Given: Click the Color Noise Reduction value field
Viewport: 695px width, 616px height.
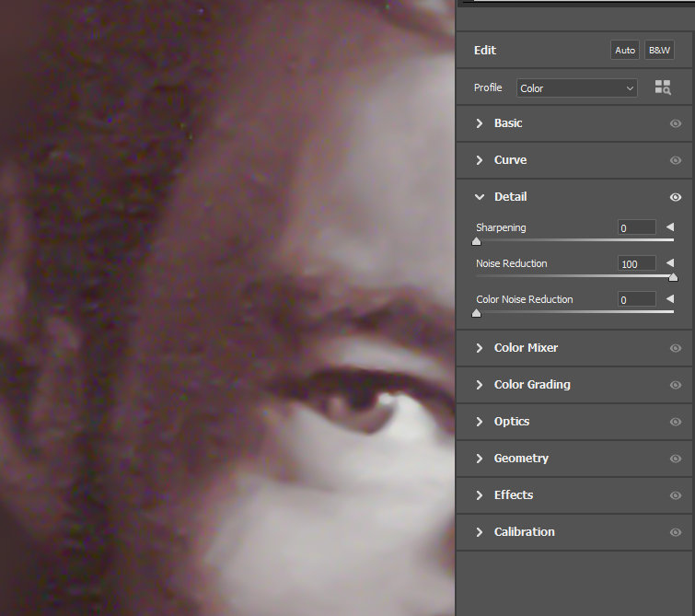Looking at the screenshot, I should click(636, 299).
